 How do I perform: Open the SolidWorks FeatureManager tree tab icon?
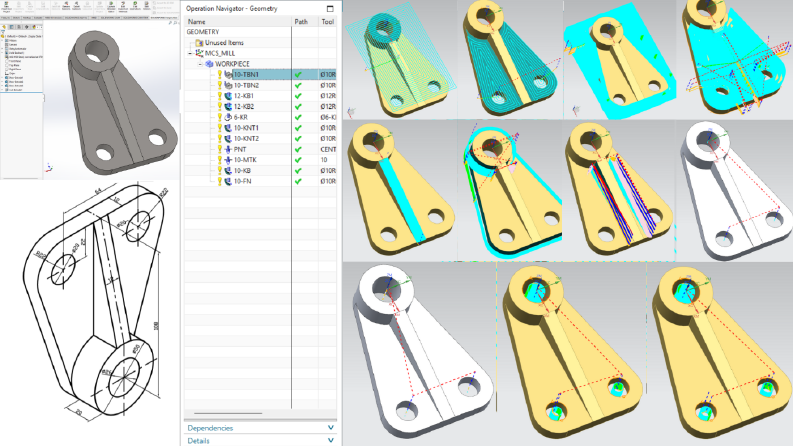(x=5, y=27)
